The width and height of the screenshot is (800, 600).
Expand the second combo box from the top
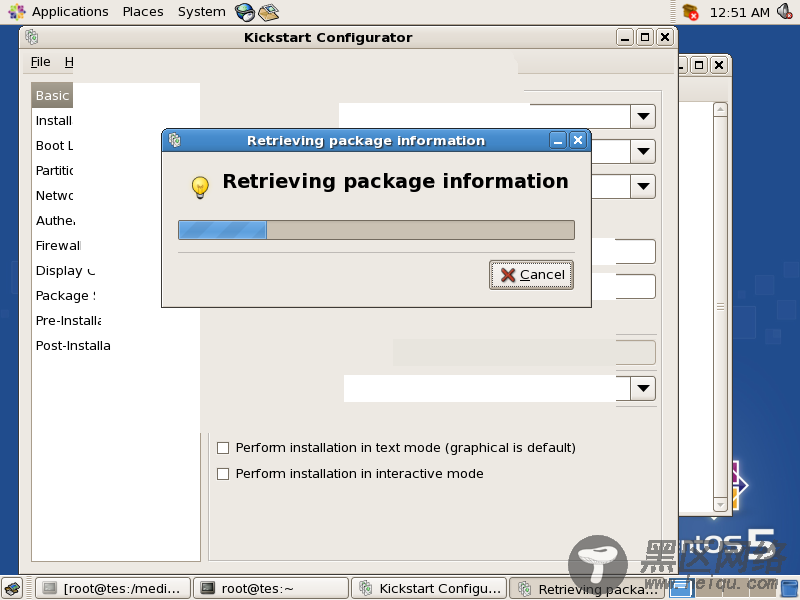[x=643, y=152]
